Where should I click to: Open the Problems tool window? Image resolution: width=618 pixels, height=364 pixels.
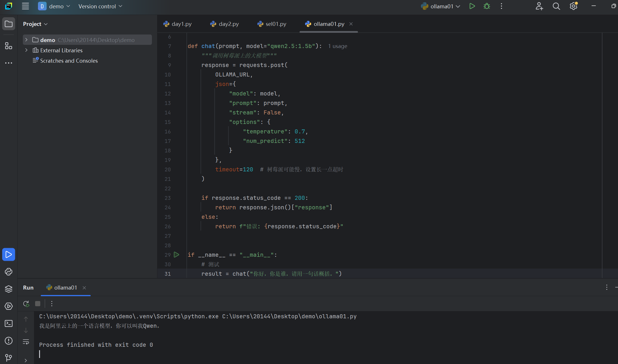(9, 341)
